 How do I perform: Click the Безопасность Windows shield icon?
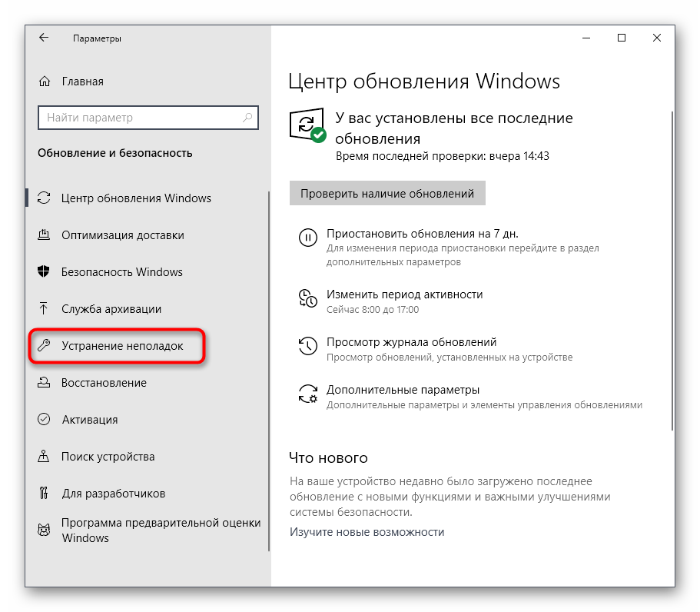tap(44, 271)
